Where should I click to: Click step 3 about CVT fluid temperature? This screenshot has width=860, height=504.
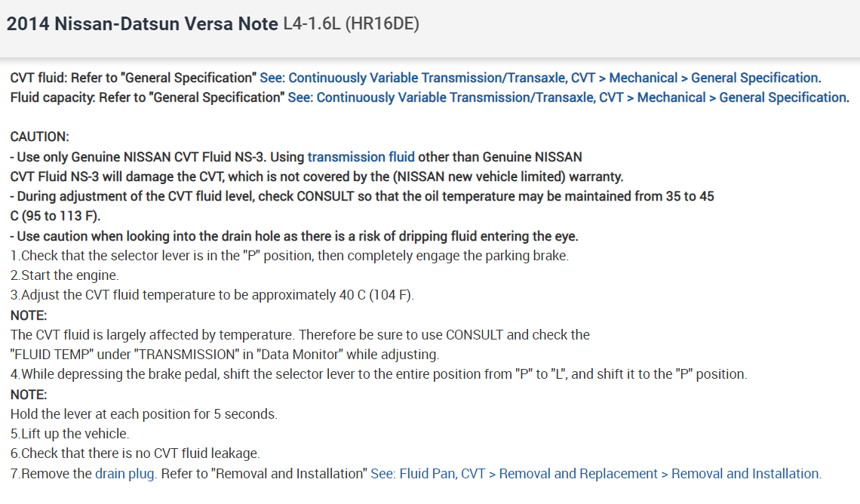coord(212,295)
